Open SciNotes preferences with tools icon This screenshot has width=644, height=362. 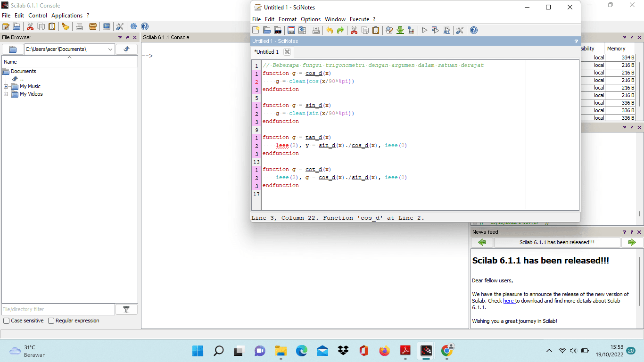coord(460,30)
